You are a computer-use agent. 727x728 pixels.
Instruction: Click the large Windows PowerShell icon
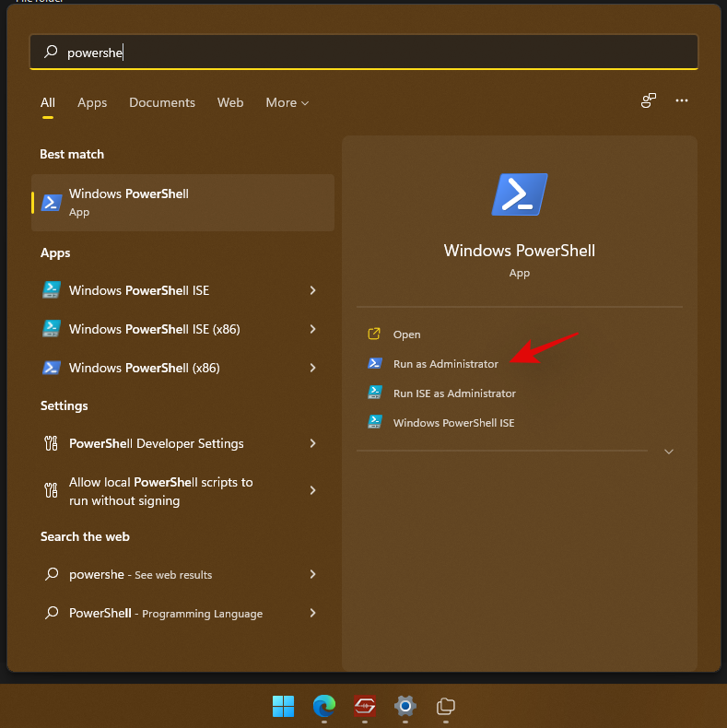(x=520, y=194)
